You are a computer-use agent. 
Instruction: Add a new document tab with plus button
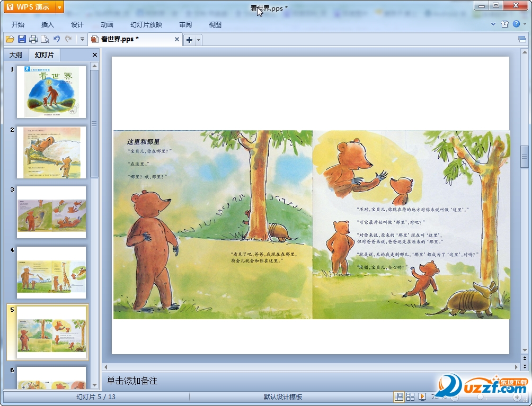click(189, 40)
